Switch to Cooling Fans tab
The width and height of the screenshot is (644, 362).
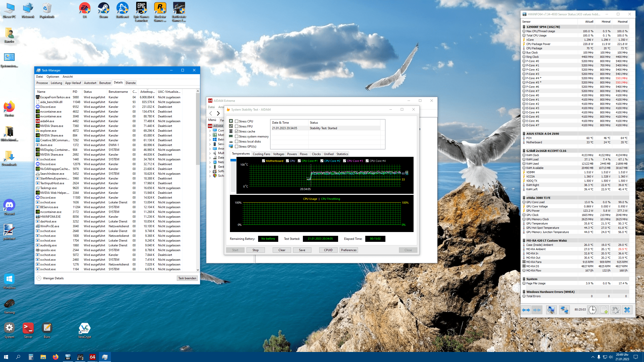pos(261,154)
